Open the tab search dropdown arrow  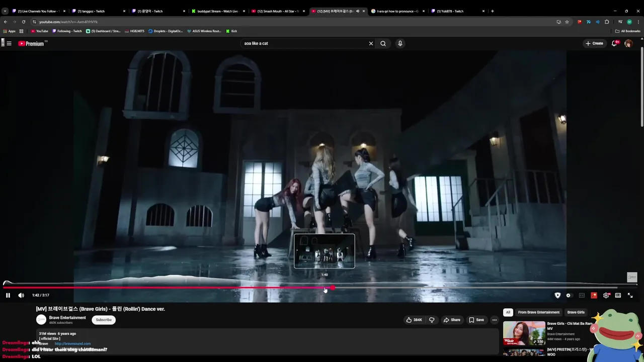tap(5, 11)
